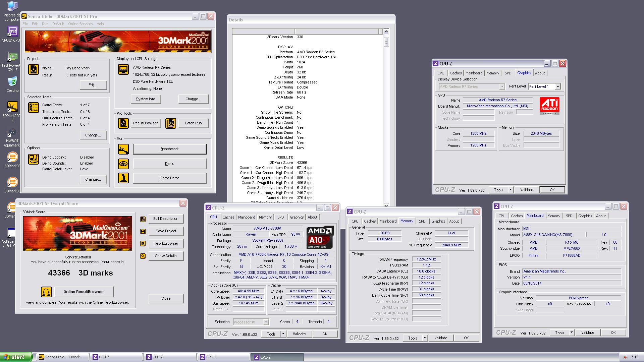Click Online ResultBrowser button
This screenshot has height=362, width=644.
coord(84,292)
